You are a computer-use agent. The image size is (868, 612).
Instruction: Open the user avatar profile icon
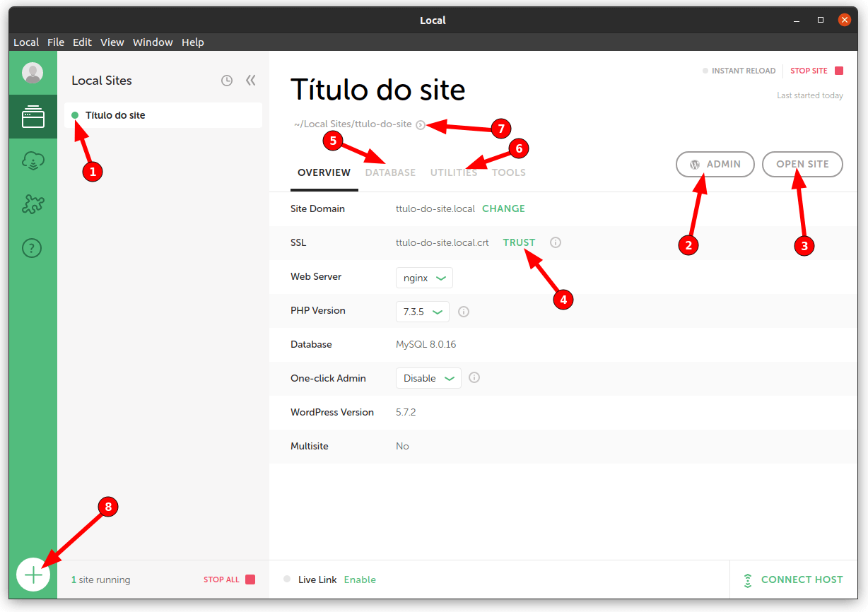coord(33,73)
